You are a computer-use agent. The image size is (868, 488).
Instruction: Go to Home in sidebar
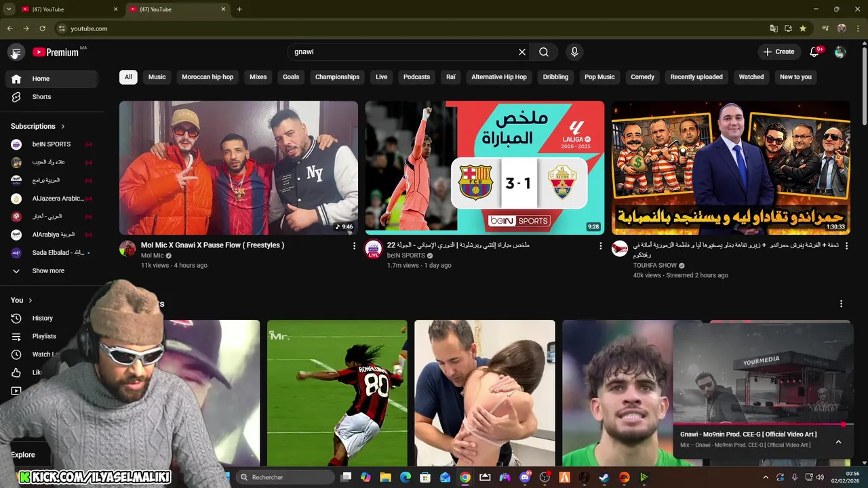[x=52, y=79]
